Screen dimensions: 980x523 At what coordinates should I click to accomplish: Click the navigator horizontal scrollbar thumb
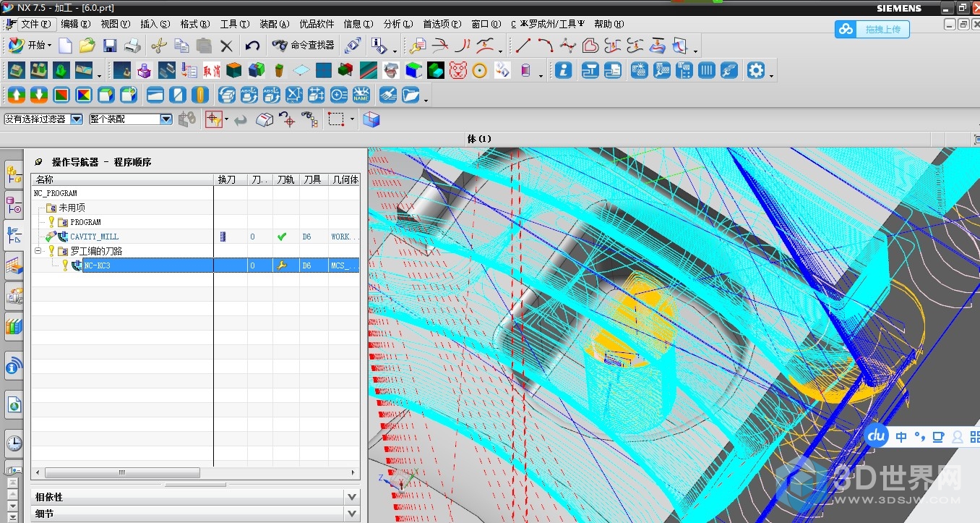(122, 472)
